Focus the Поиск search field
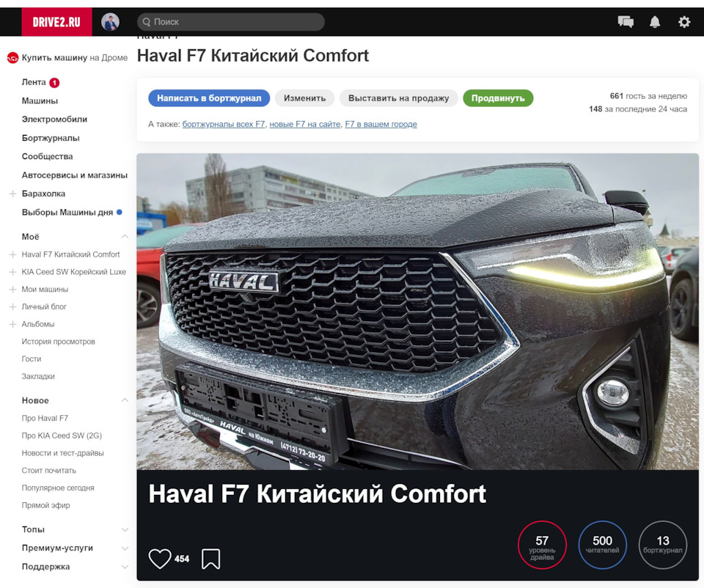The height and width of the screenshot is (588, 704). [231, 21]
